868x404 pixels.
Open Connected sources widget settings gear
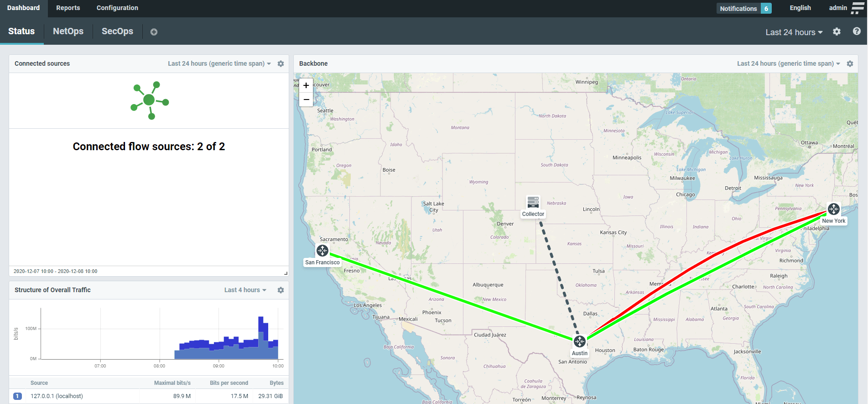tap(281, 64)
